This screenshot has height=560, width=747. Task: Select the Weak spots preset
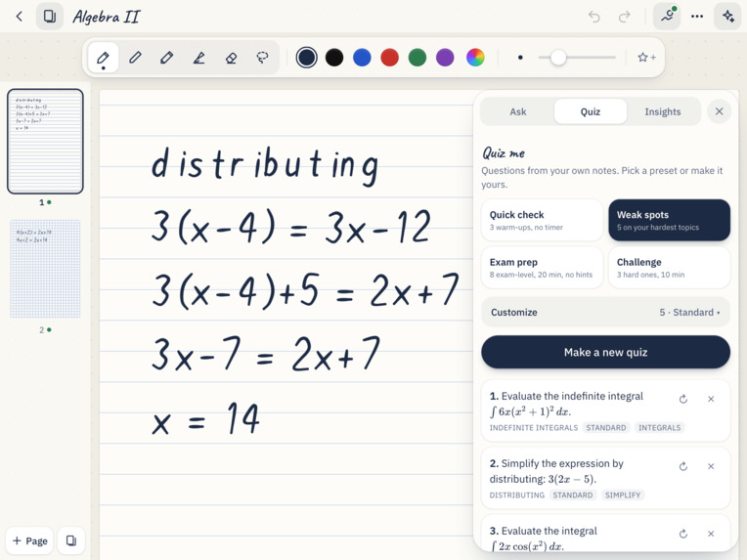click(x=669, y=220)
